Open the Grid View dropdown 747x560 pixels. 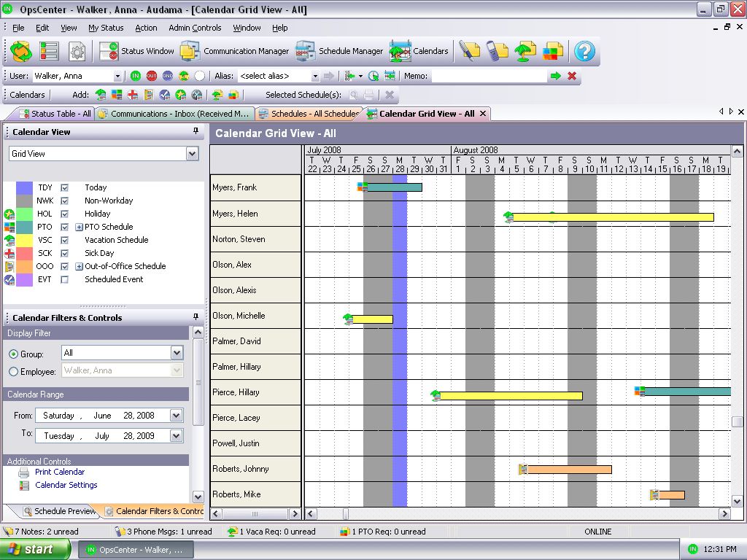[192, 154]
